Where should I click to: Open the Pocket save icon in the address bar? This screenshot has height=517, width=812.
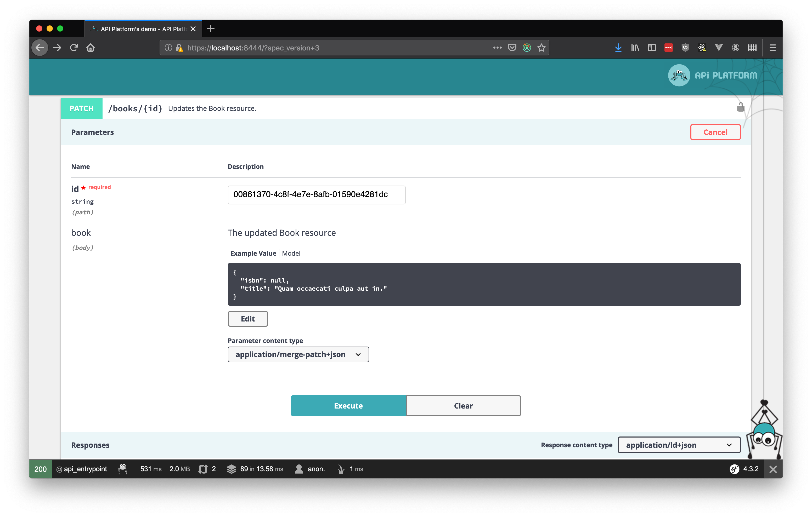[512, 48]
